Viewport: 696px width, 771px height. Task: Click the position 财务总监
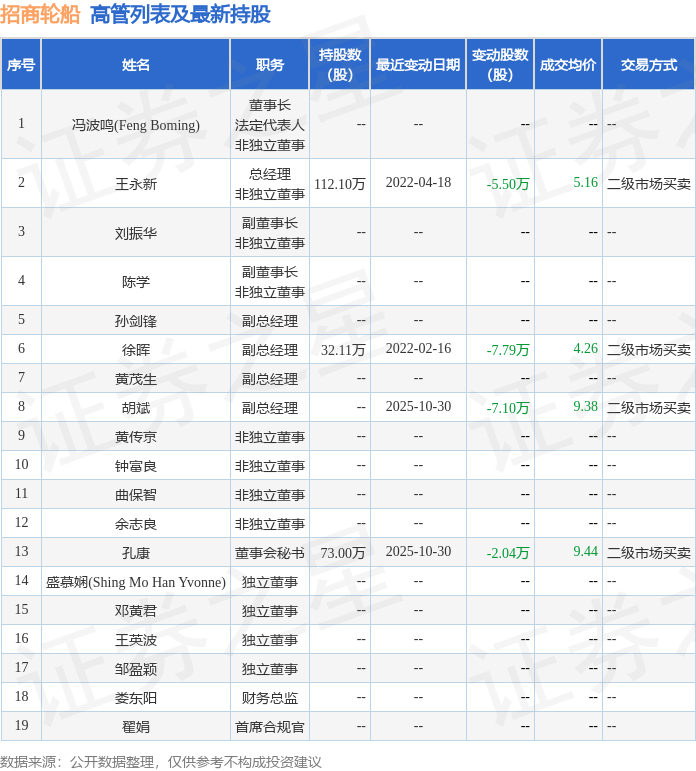click(270, 698)
